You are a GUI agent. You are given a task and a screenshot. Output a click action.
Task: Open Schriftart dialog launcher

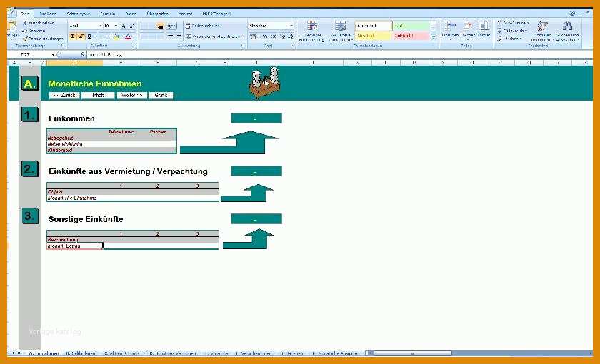[134, 46]
